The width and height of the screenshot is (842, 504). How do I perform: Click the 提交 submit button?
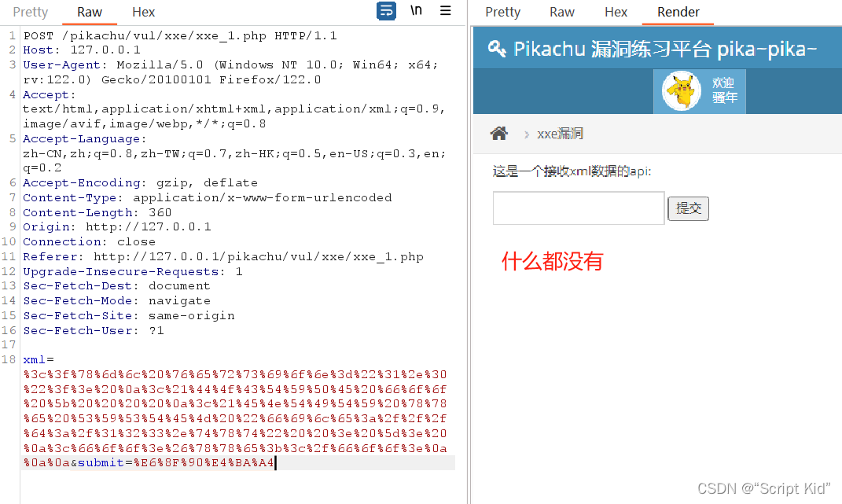688,208
